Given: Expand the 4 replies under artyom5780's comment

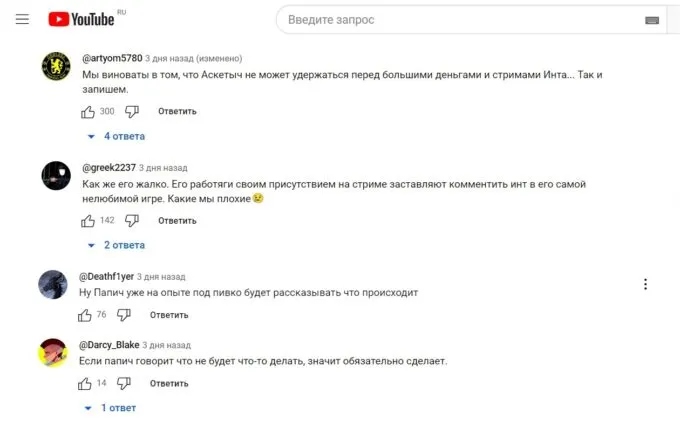Looking at the screenshot, I should (117, 136).
